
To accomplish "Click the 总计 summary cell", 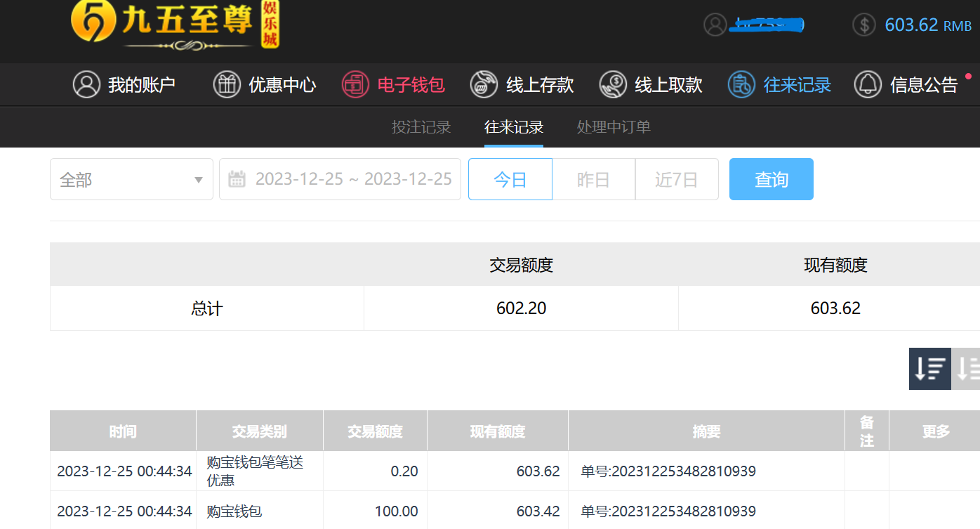I will (x=207, y=308).
